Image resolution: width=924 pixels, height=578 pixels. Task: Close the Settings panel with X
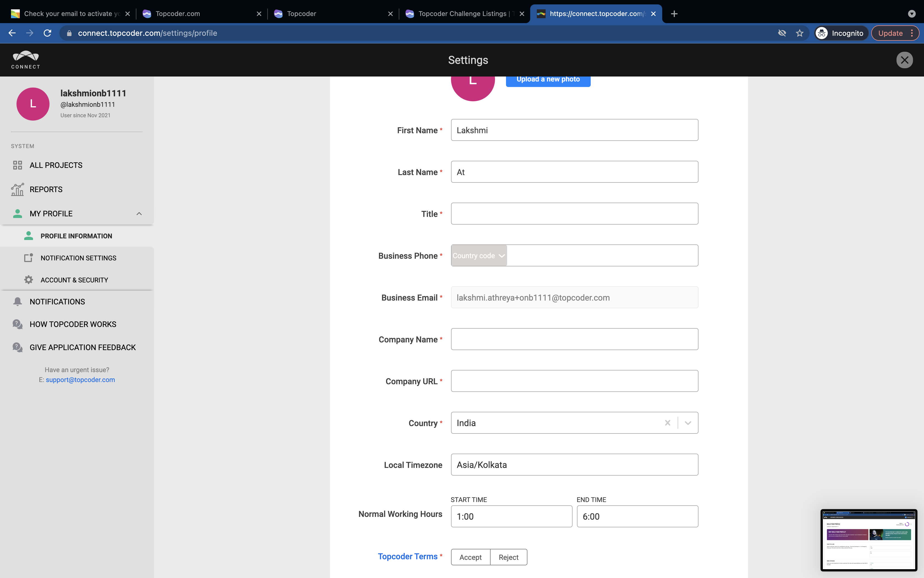[904, 60]
